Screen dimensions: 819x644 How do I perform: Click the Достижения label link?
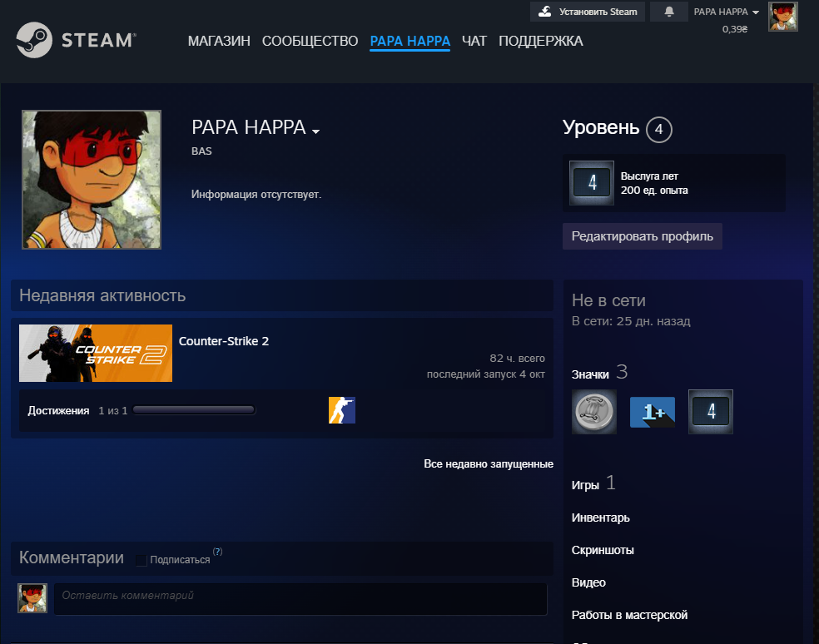click(58, 410)
